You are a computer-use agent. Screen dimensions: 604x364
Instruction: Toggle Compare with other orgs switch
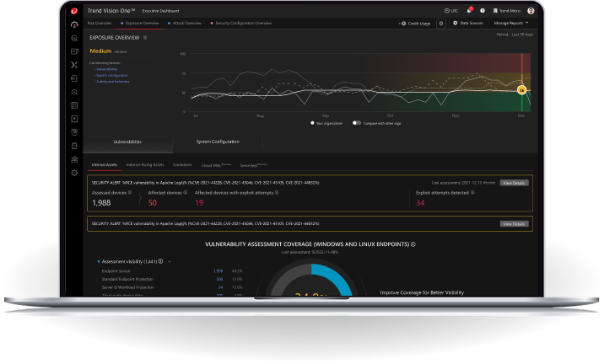(357, 122)
